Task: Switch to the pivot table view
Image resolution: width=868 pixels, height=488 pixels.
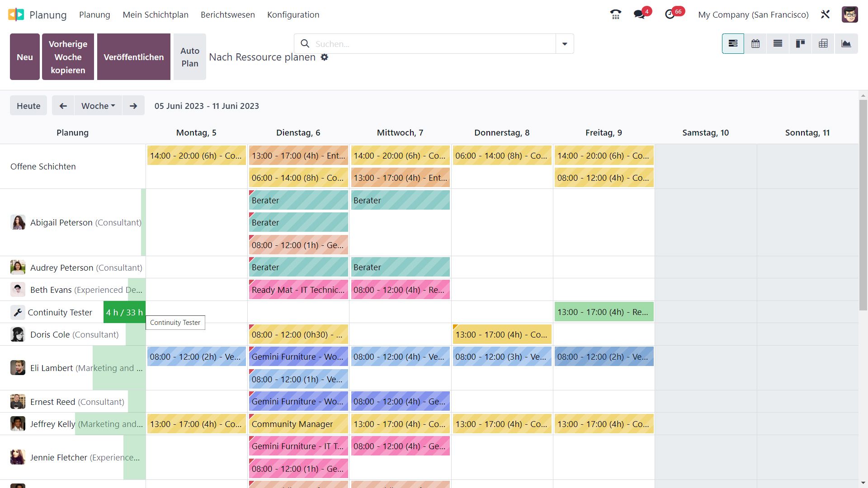Action: pyautogui.click(x=823, y=44)
